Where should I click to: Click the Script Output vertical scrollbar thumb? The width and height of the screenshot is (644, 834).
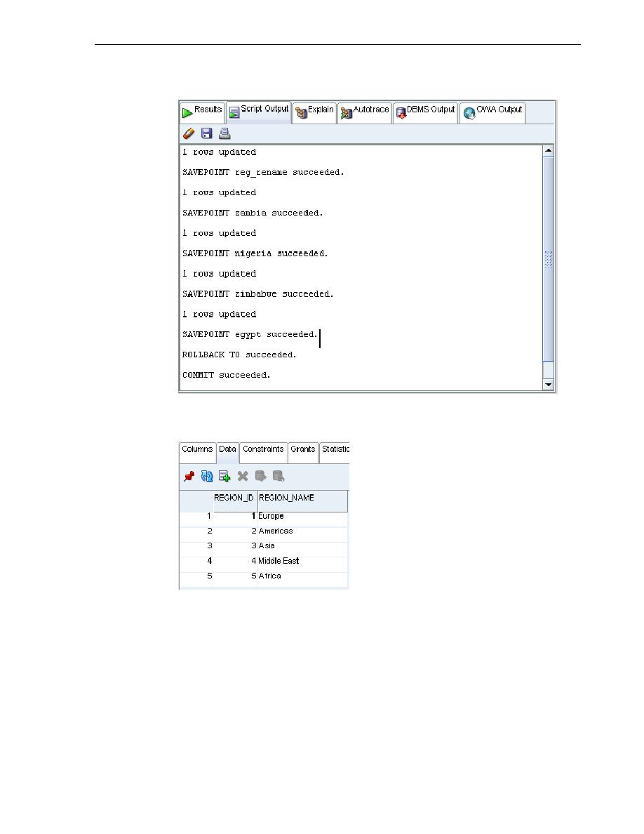click(549, 259)
